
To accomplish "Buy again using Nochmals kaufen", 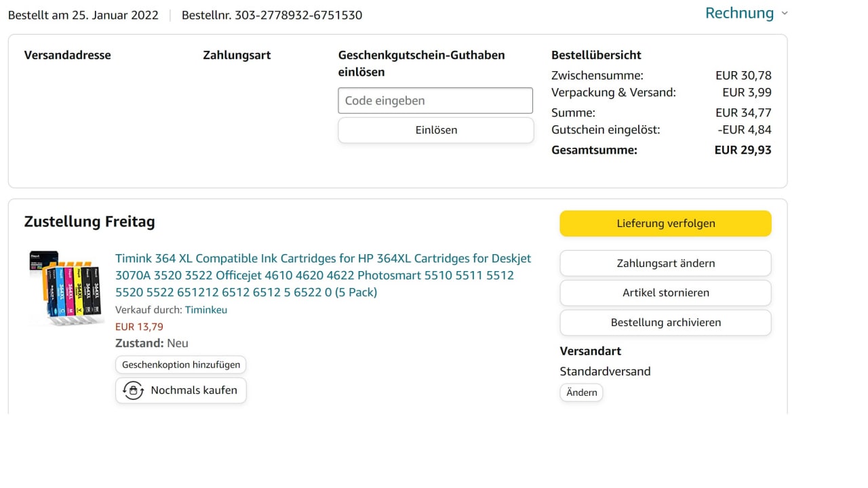I will (193, 390).
